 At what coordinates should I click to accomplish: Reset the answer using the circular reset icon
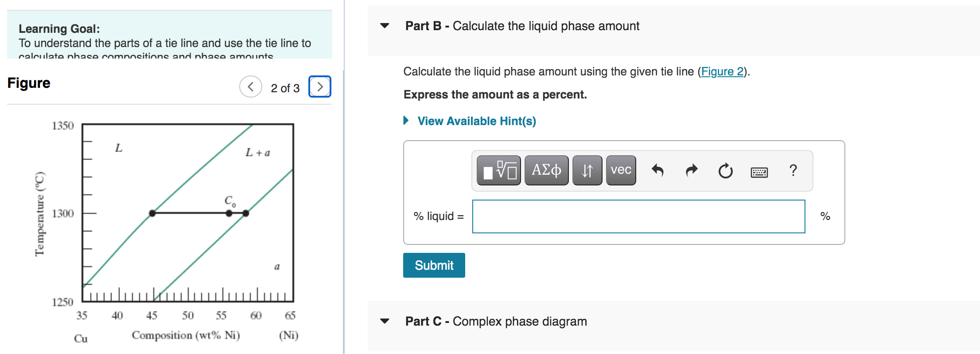725,171
